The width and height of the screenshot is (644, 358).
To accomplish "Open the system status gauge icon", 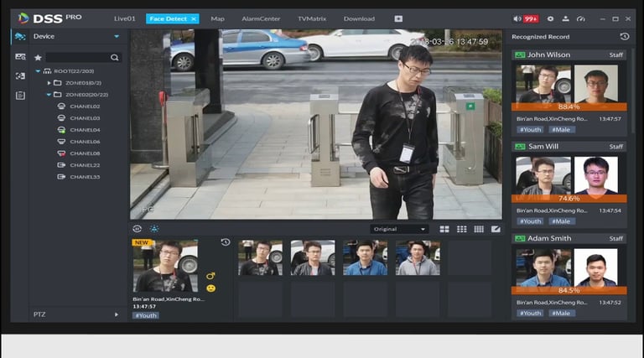I will click(x=581, y=19).
